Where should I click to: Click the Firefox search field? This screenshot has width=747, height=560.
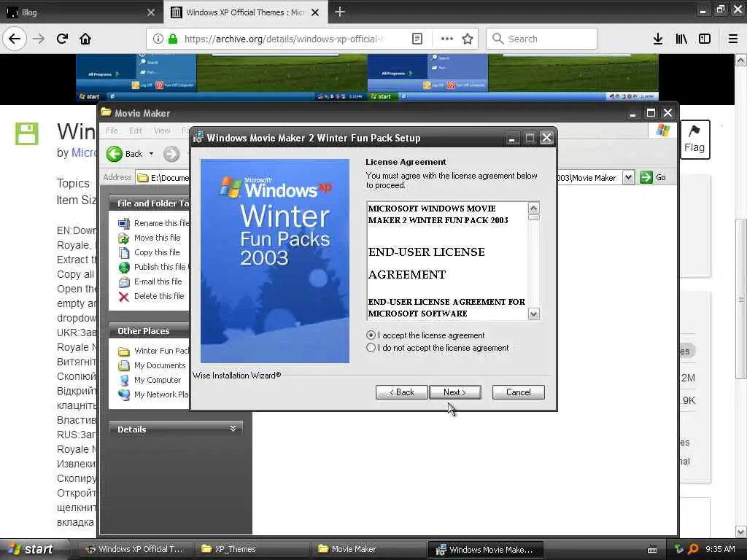point(541,39)
